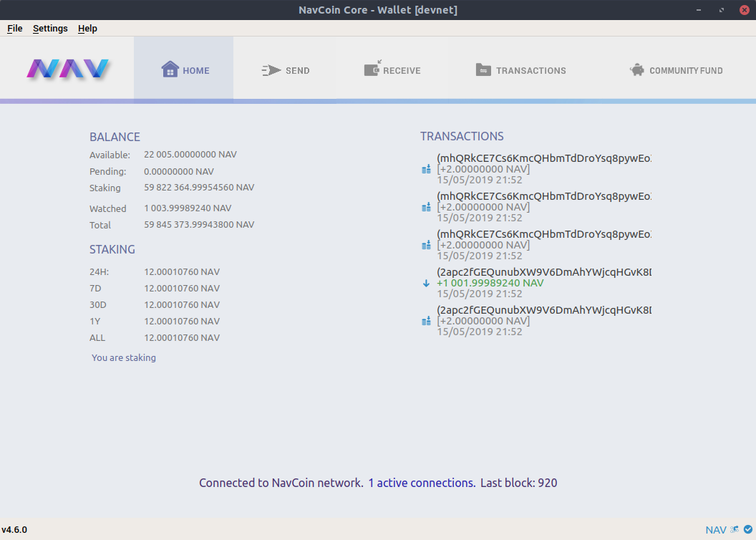This screenshot has width=756, height=540.
Task: Click the NAV unit selector in the status bar
Action: [715, 530]
